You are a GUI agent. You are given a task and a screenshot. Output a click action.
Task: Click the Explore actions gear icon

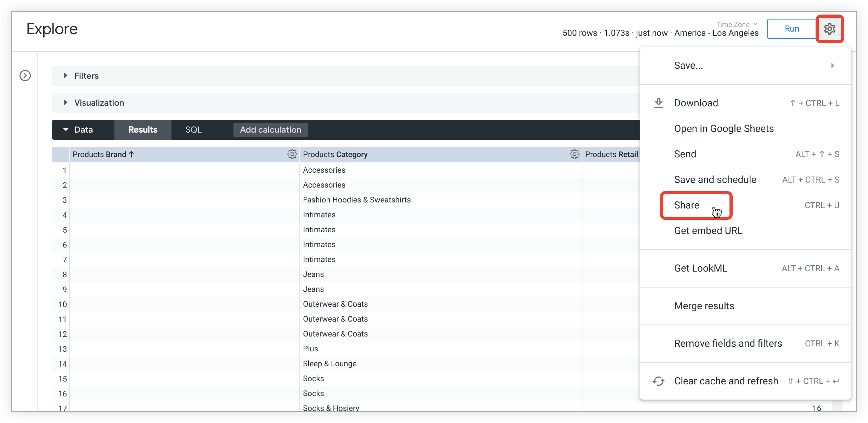[829, 29]
